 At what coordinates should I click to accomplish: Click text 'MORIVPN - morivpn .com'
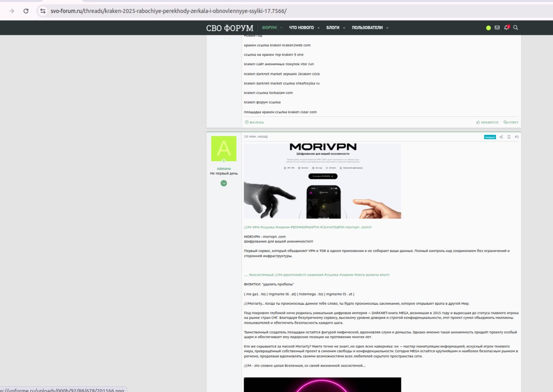pyautogui.click(x=265, y=237)
